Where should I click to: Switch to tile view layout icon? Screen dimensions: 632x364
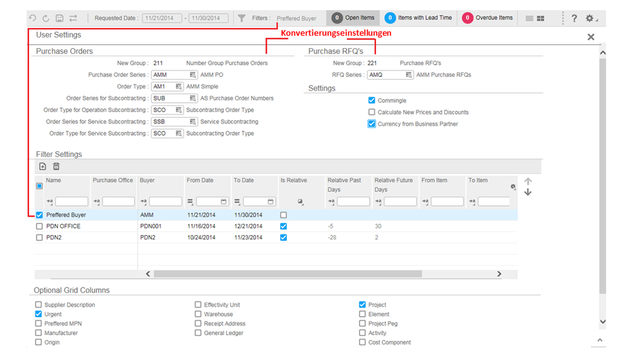click(540, 18)
